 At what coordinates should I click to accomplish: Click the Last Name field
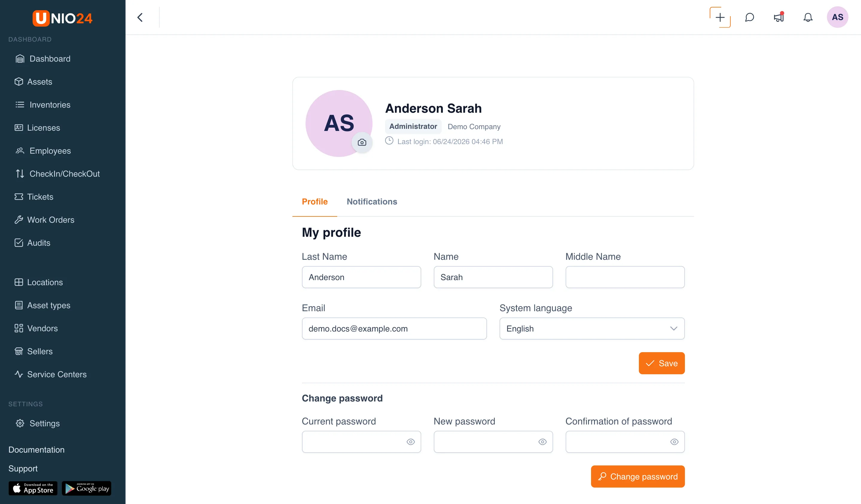(x=361, y=277)
